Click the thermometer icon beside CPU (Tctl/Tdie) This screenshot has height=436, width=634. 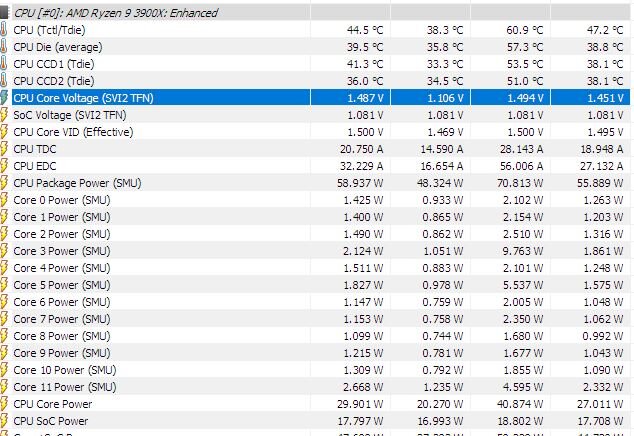[3, 30]
